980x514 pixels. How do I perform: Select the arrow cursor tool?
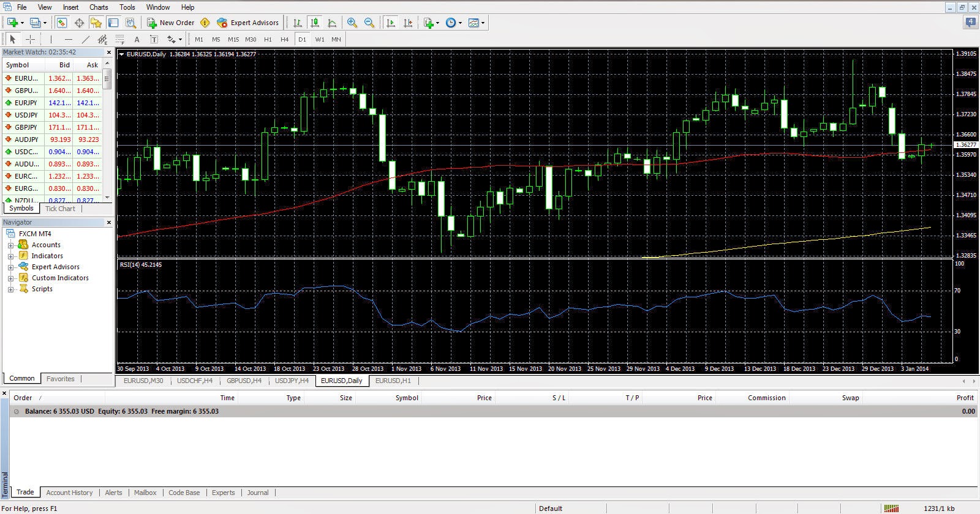click(13, 39)
